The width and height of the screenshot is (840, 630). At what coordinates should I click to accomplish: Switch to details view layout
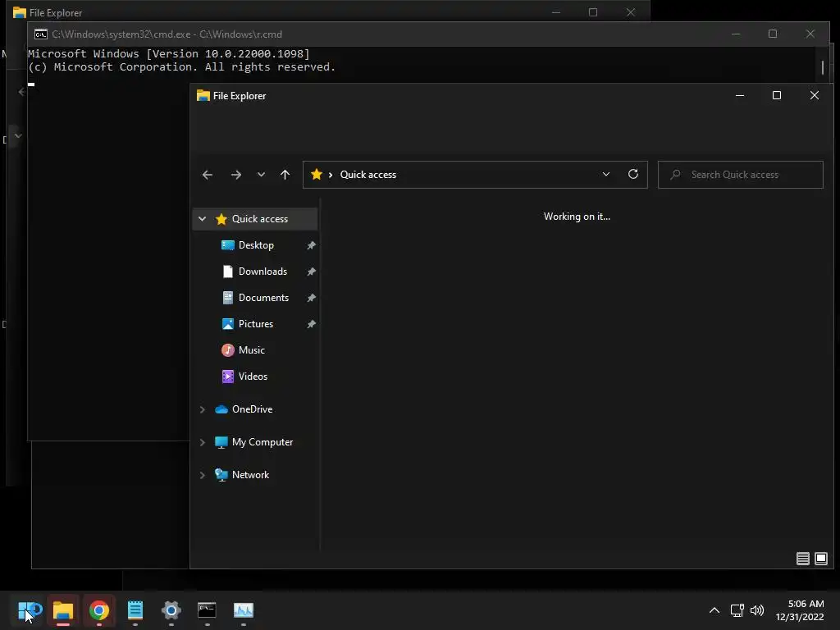tap(802, 559)
